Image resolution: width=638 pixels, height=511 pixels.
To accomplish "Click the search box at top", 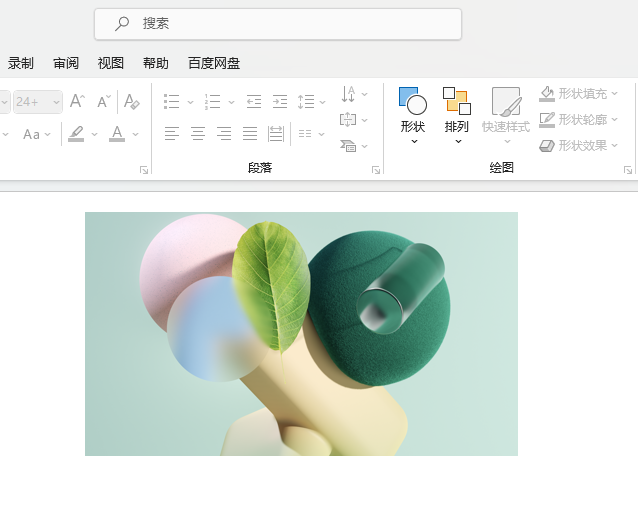I will point(278,24).
